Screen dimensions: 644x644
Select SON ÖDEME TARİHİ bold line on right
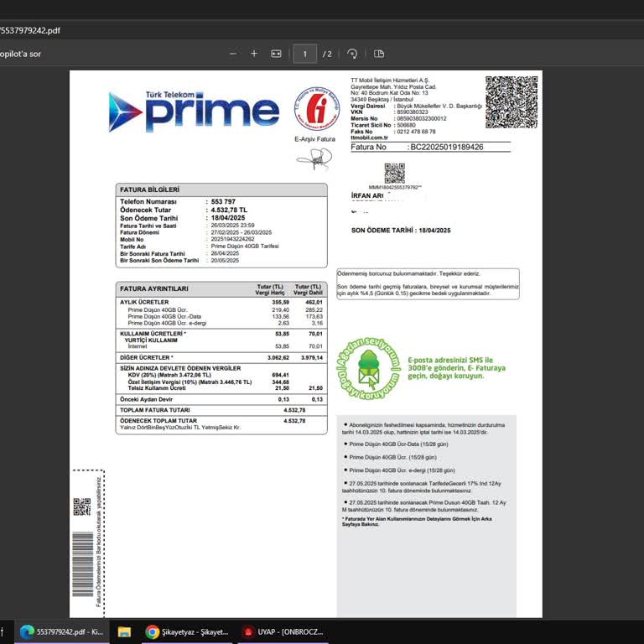pos(401,231)
